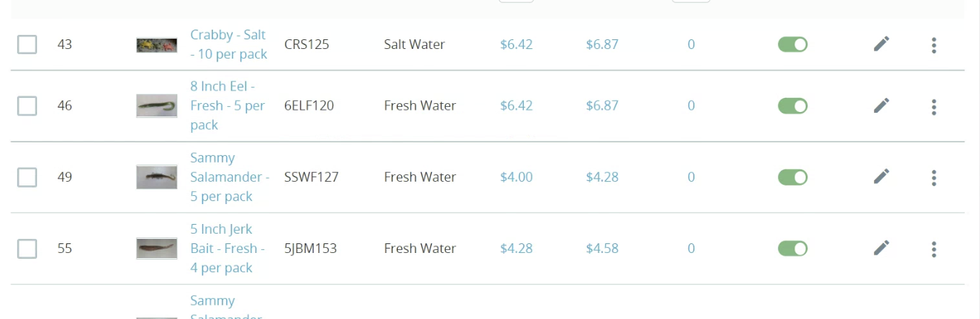This screenshot has width=980, height=319.
Task: Check the row for product ID 55
Action: click(27, 249)
